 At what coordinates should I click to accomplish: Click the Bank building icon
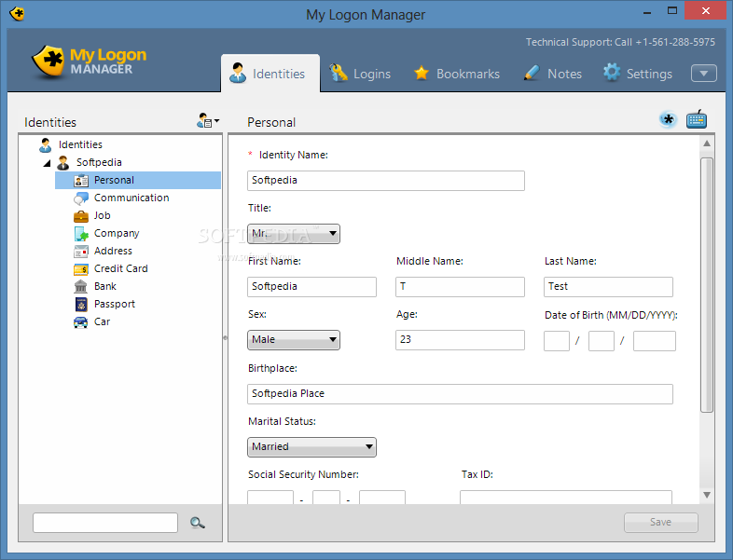81,287
